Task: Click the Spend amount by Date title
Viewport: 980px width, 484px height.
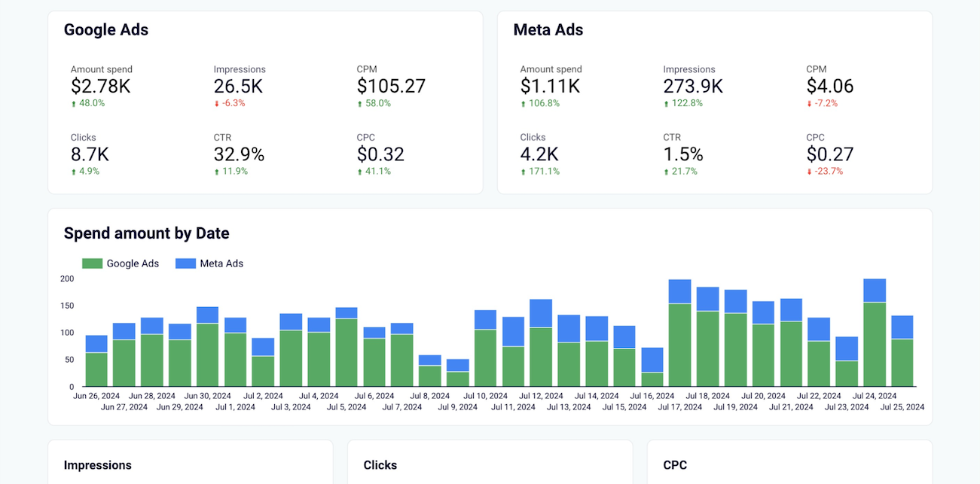Action: tap(146, 233)
